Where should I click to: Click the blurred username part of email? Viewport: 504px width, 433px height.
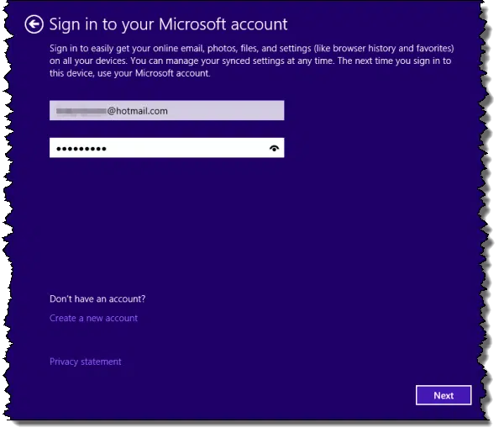click(x=81, y=111)
